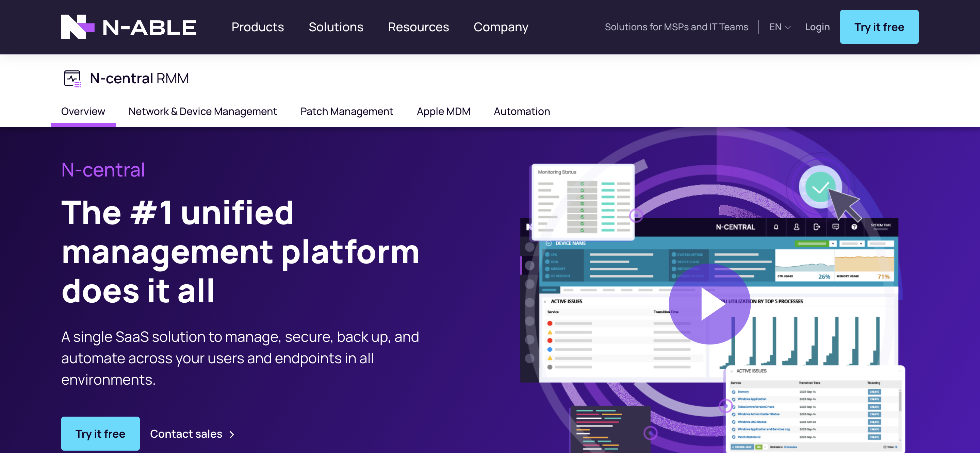980x453 pixels.
Task: Select the Overview tab
Action: [83, 112]
